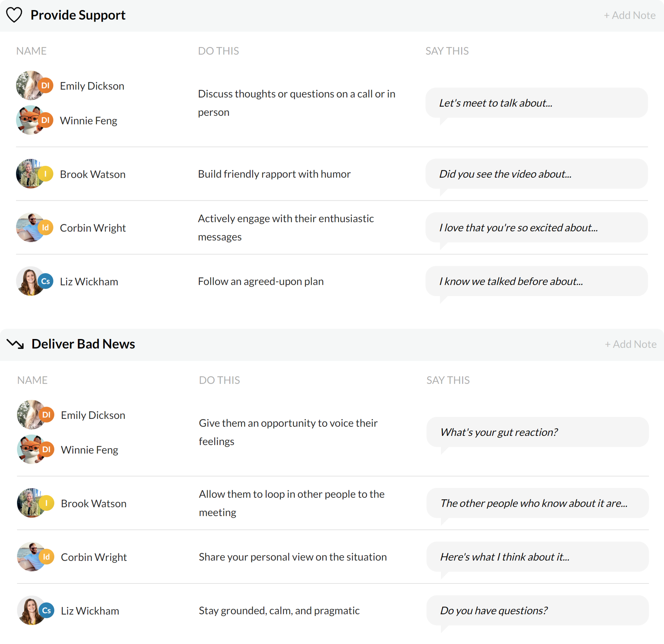Select the "Let's meet to talk about..." phrase bubble
This screenshot has height=644, width=664.
coord(536,103)
